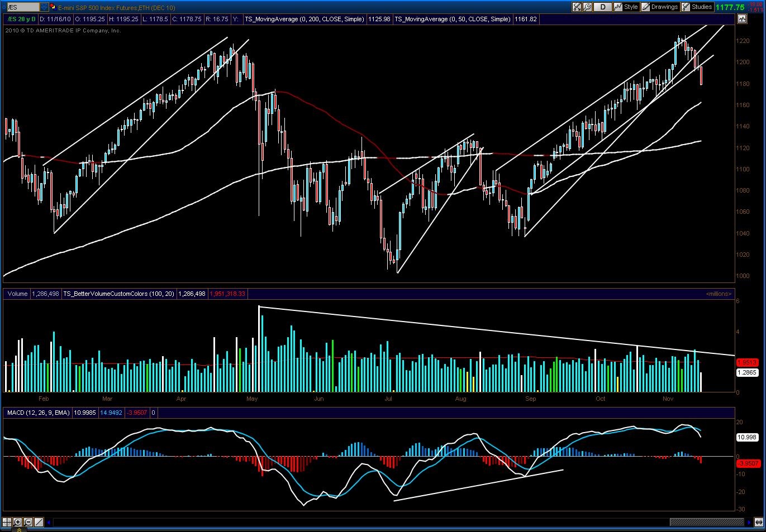Click the /ES 20 y D label
The image size is (766, 532).
20,19
